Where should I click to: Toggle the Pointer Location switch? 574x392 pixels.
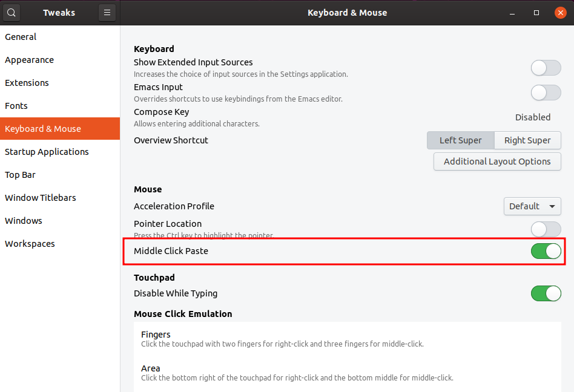point(546,229)
